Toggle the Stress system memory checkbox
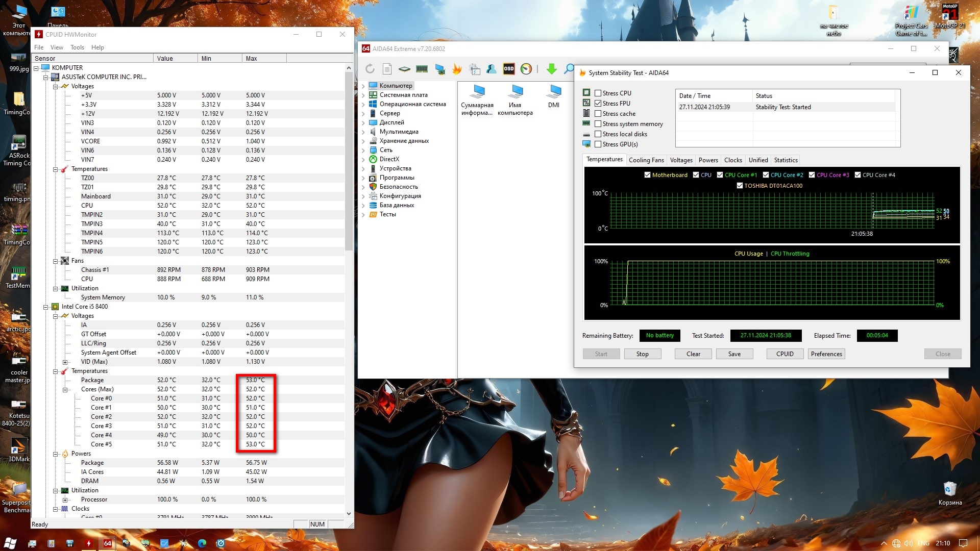 (598, 124)
